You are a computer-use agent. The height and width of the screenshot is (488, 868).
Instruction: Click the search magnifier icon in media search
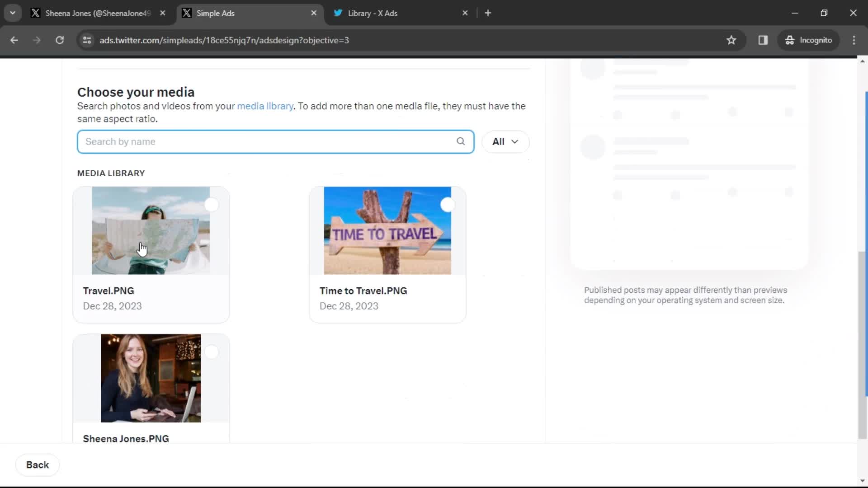461,141
